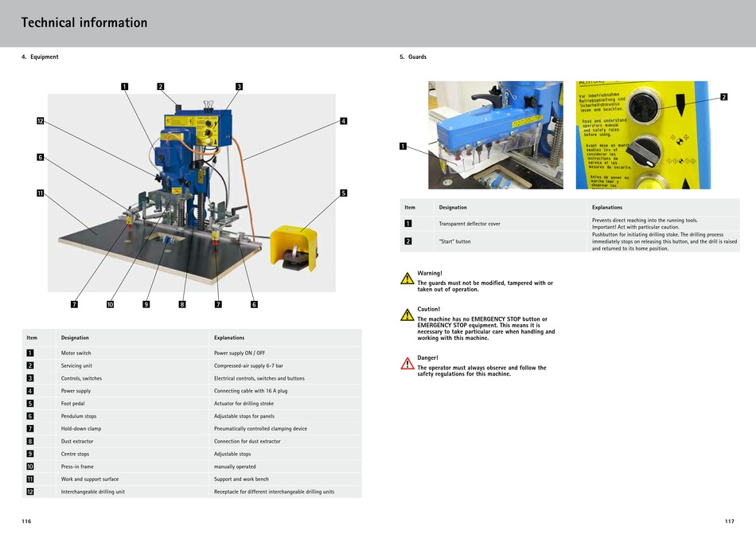Click the "4. Equipment" section heading
The image size is (756, 535).
point(40,57)
